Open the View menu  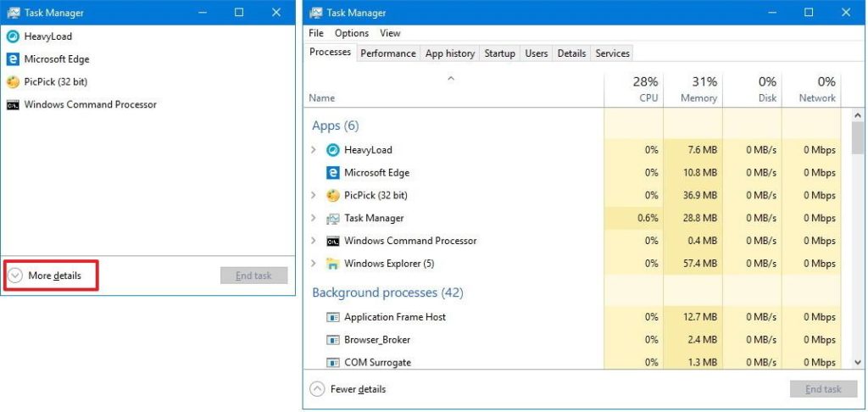[x=390, y=33]
